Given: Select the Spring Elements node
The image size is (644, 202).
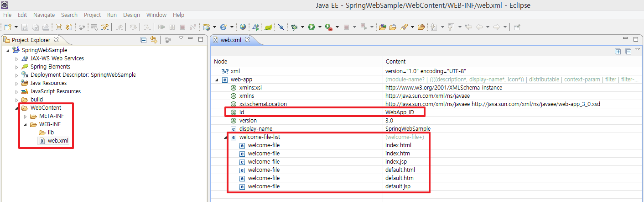Looking at the screenshot, I should pyautogui.click(x=50, y=67).
